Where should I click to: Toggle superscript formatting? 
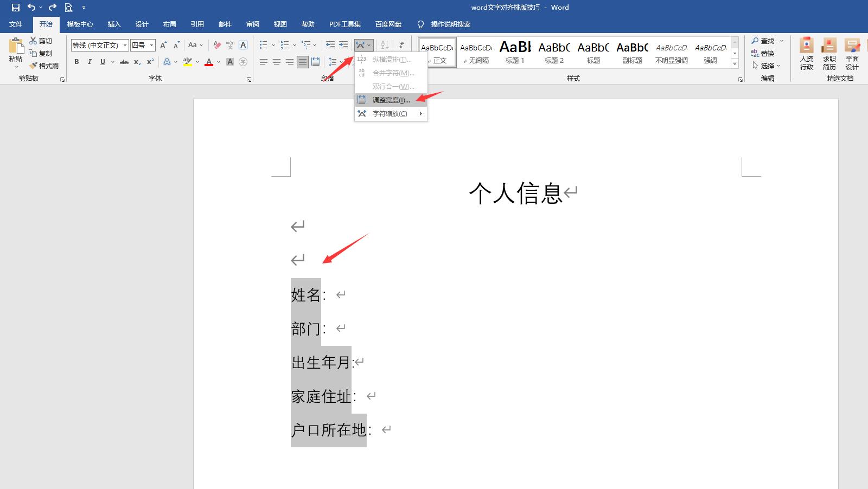149,62
